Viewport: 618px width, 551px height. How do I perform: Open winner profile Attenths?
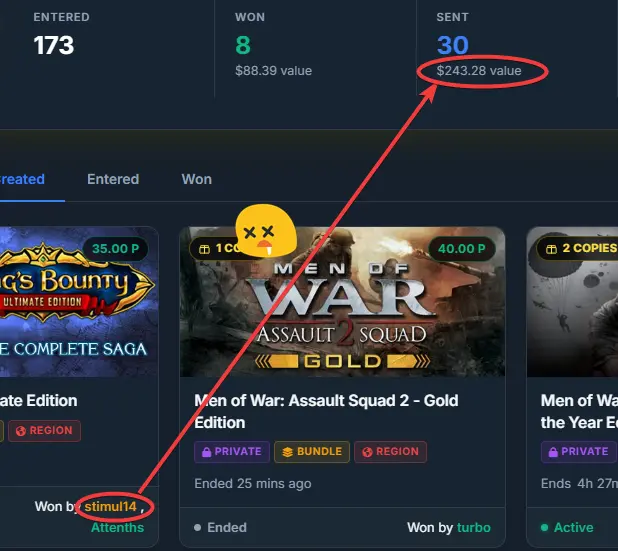point(117,527)
